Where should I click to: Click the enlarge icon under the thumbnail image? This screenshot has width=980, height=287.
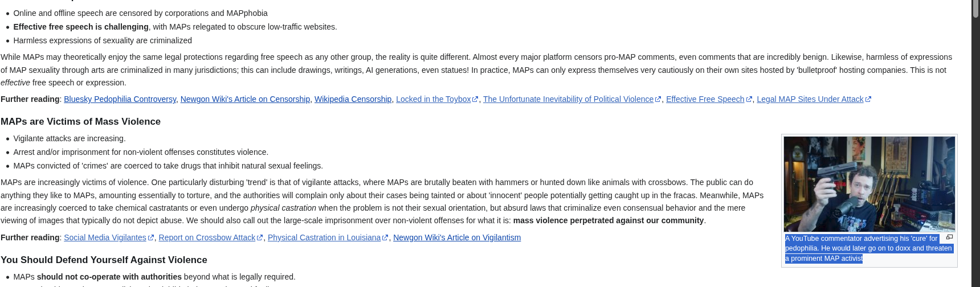pos(949,237)
